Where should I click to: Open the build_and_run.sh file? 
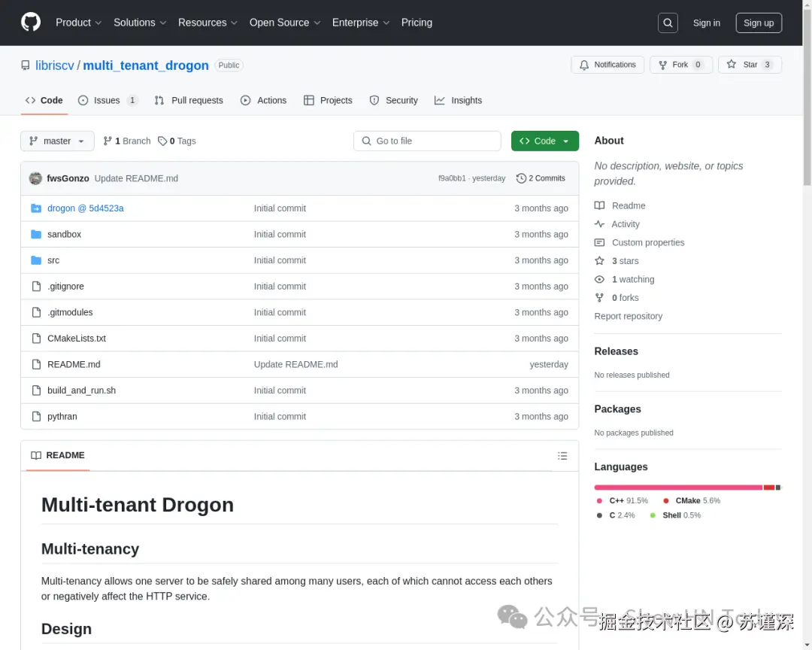click(x=81, y=390)
